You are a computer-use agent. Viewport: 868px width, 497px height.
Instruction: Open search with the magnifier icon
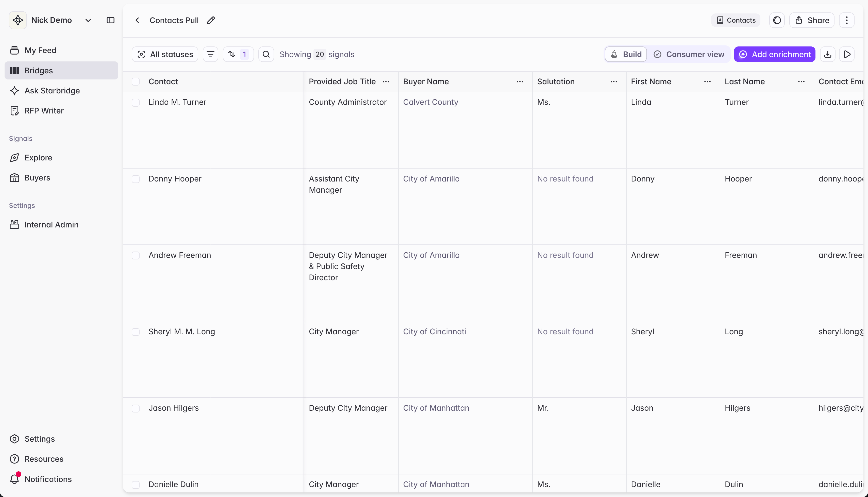tap(266, 54)
